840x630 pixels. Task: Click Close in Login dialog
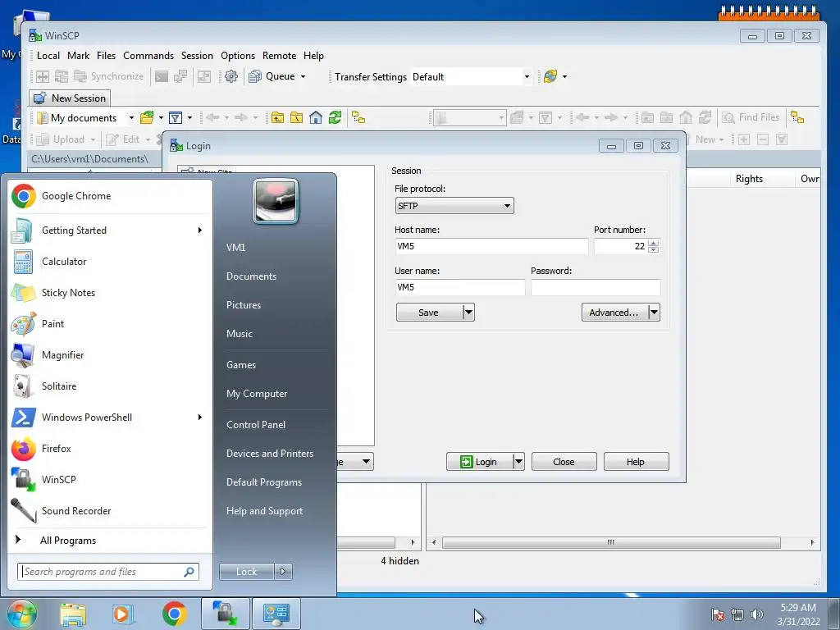click(564, 462)
